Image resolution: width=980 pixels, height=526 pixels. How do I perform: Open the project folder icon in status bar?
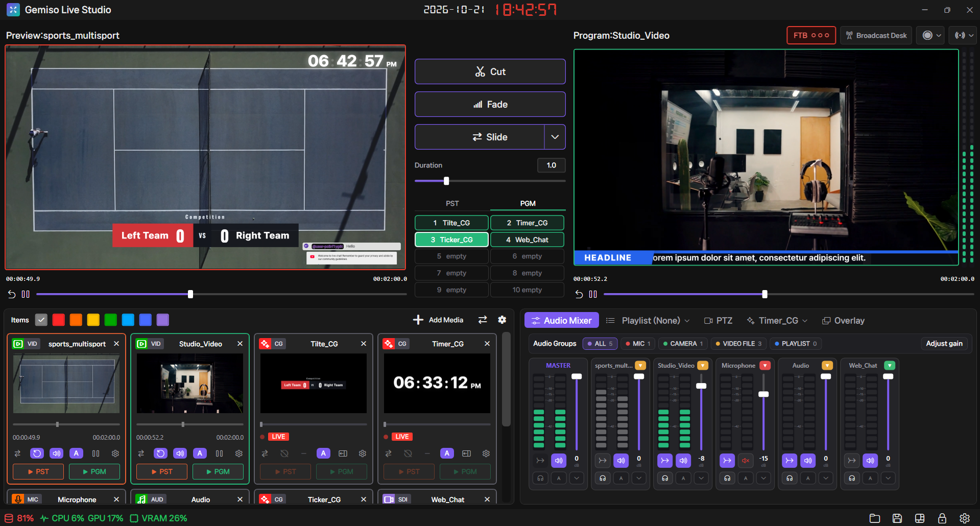point(875,518)
